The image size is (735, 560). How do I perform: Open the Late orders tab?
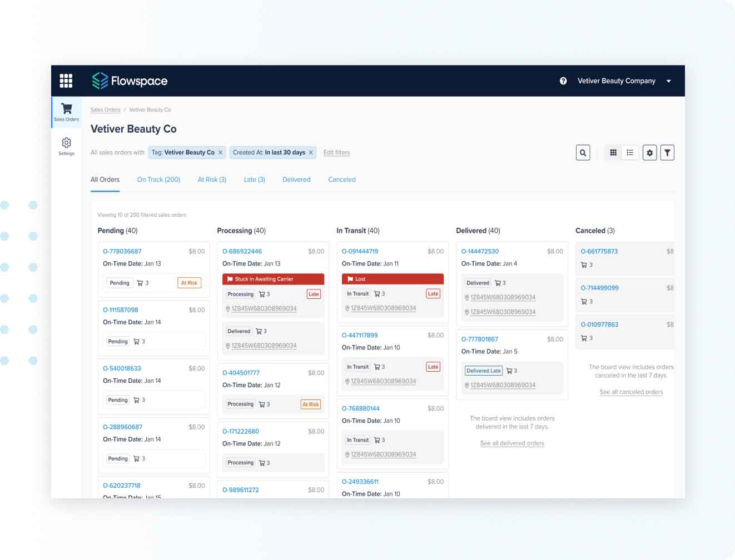254,179
